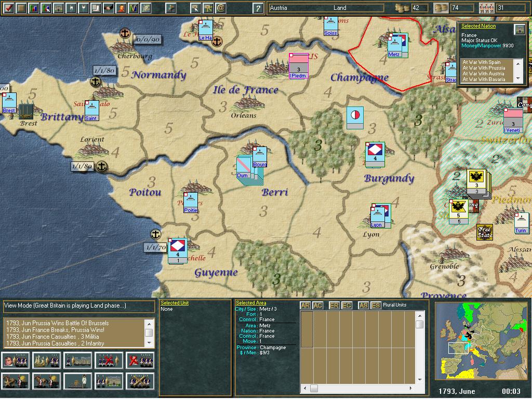Click the Selected Area heading
The height and width of the screenshot is (399, 532).
[251, 303]
